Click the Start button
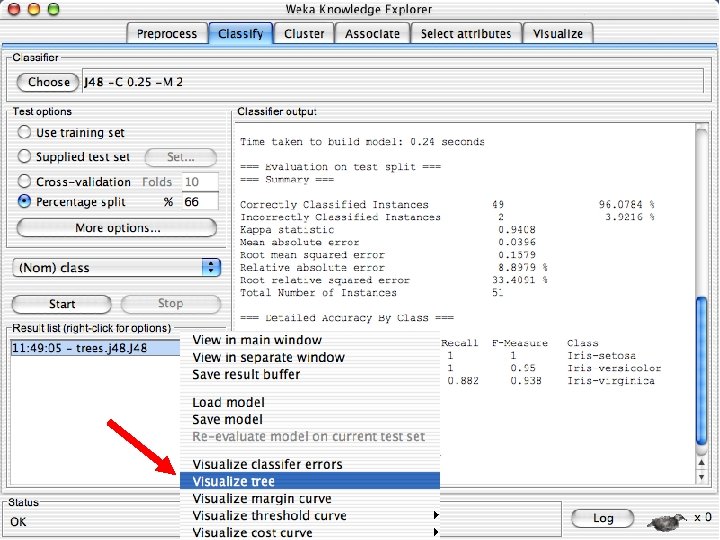 click(62, 304)
